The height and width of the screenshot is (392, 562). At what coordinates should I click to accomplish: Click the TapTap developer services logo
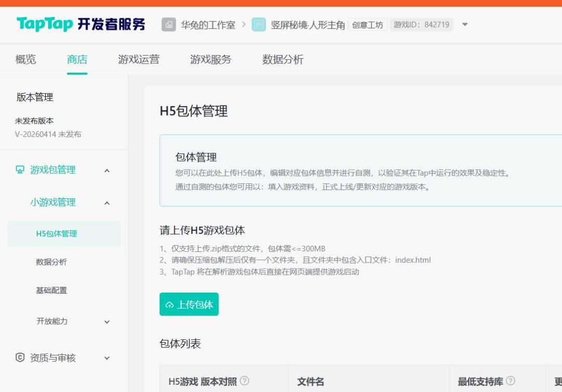81,24
